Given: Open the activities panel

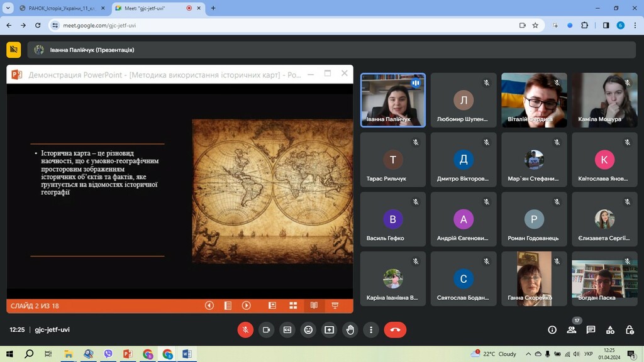Looking at the screenshot, I should [610, 329].
